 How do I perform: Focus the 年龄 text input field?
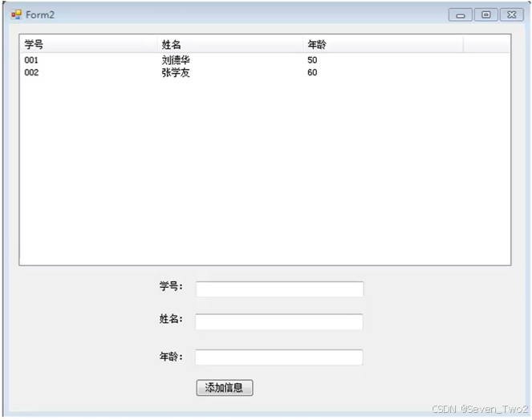[x=279, y=357]
